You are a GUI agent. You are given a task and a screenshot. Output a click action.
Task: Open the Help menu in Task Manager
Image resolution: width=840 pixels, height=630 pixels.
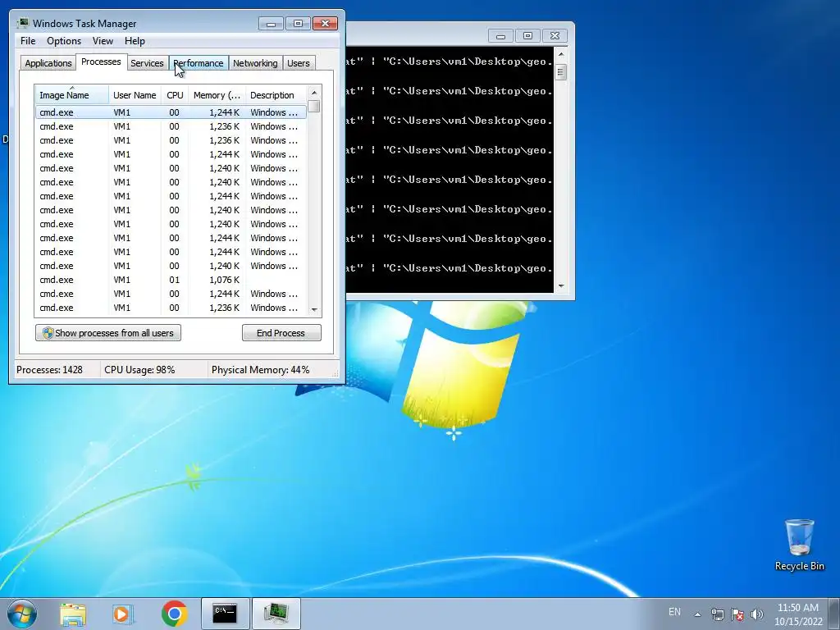click(135, 41)
